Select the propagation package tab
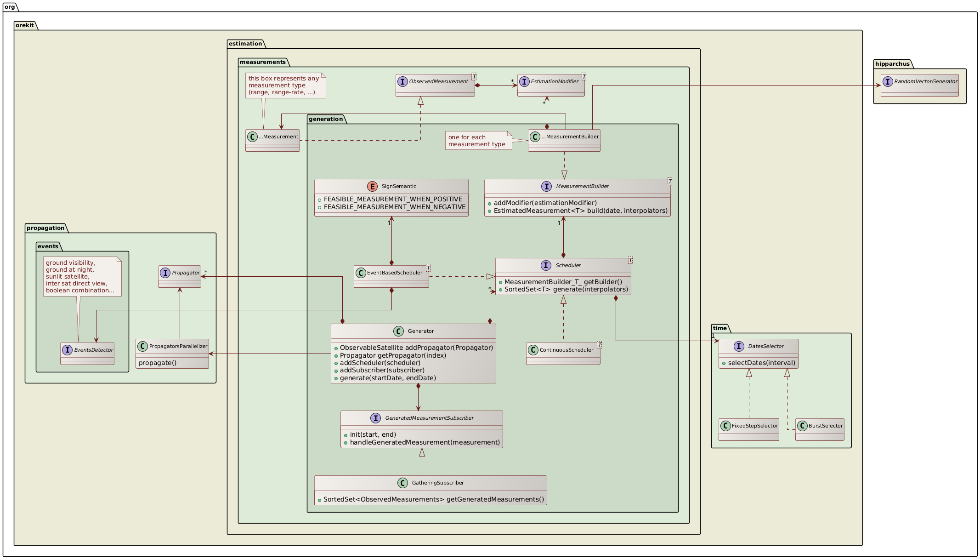980x559 pixels. coord(45,228)
